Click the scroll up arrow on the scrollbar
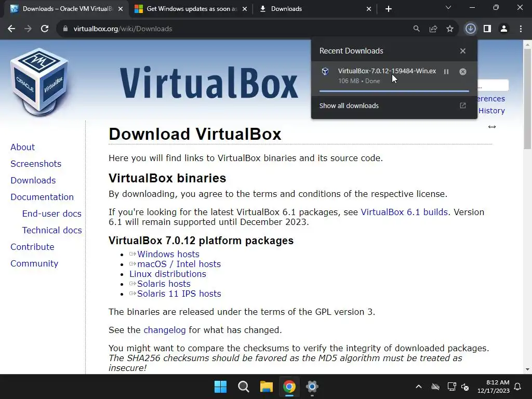This screenshot has width=532, height=399. 527,45
